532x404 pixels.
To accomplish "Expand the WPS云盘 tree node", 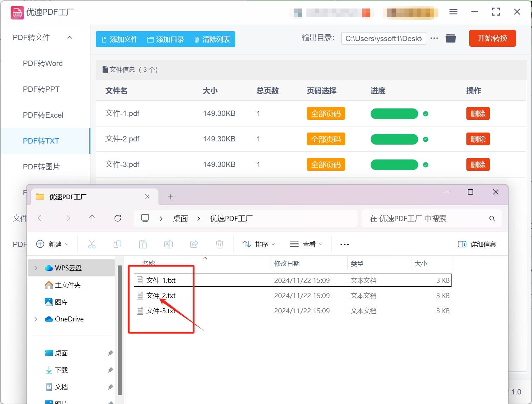I will 35,268.
